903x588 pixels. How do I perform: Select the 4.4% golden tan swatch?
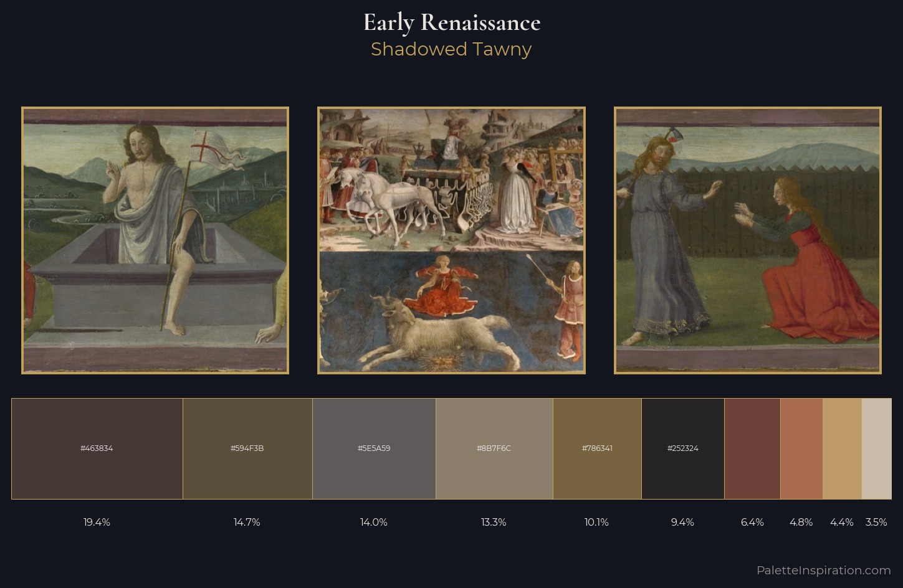tap(842, 448)
